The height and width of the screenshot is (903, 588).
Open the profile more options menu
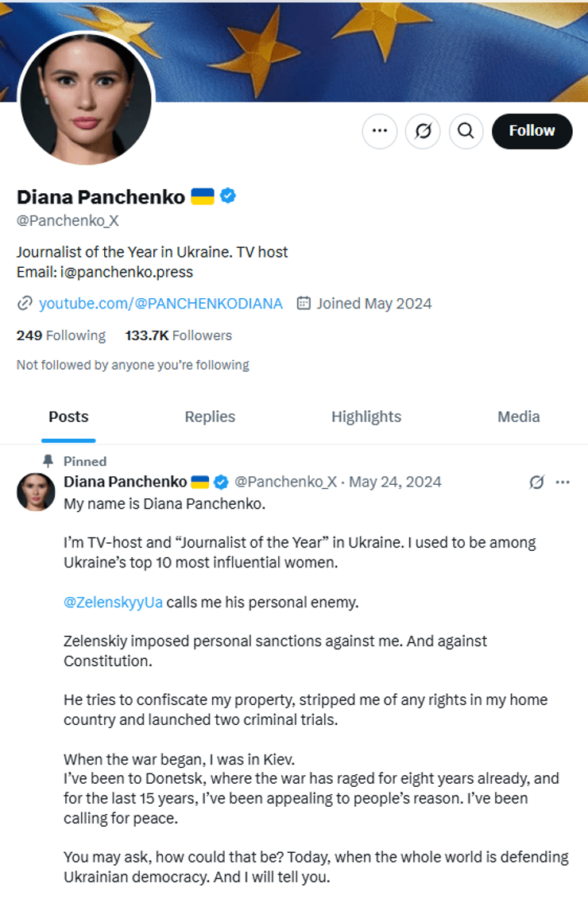[x=379, y=131]
